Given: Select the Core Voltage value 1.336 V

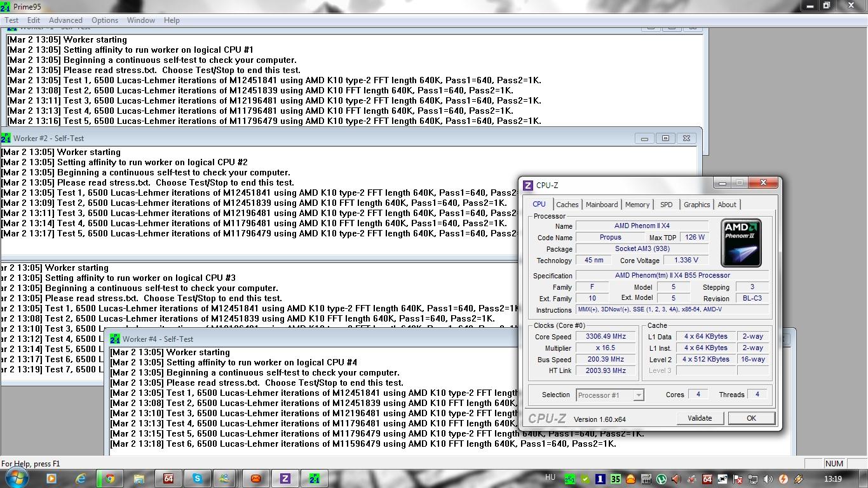Looking at the screenshot, I should (x=686, y=260).
